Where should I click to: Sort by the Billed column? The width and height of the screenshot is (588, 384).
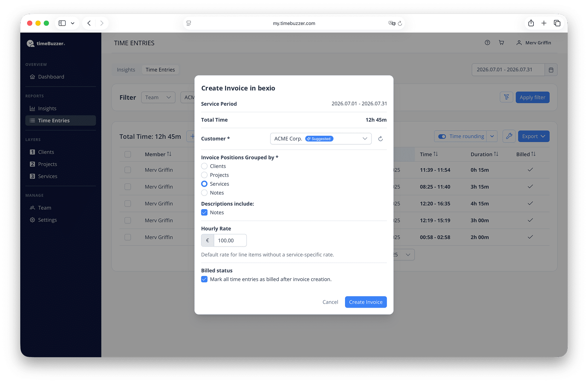[x=526, y=154]
